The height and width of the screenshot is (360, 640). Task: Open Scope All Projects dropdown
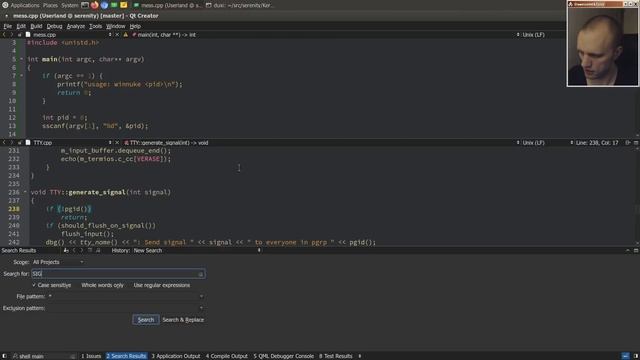click(58, 262)
